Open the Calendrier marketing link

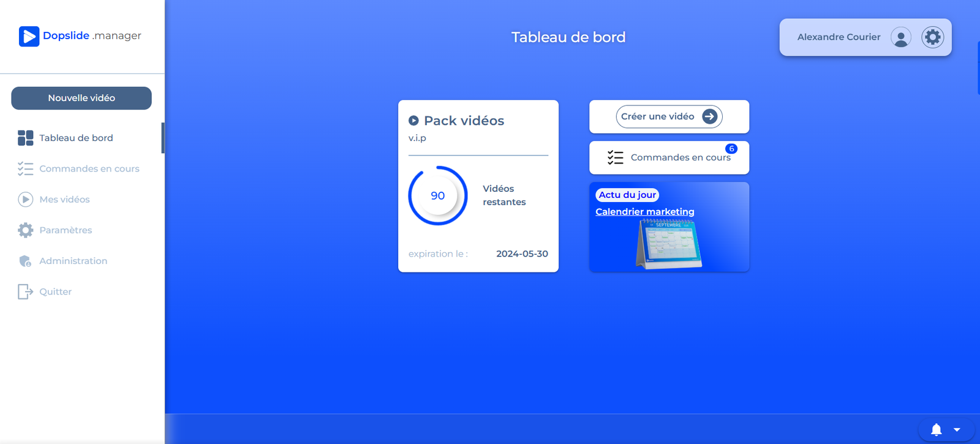click(644, 212)
